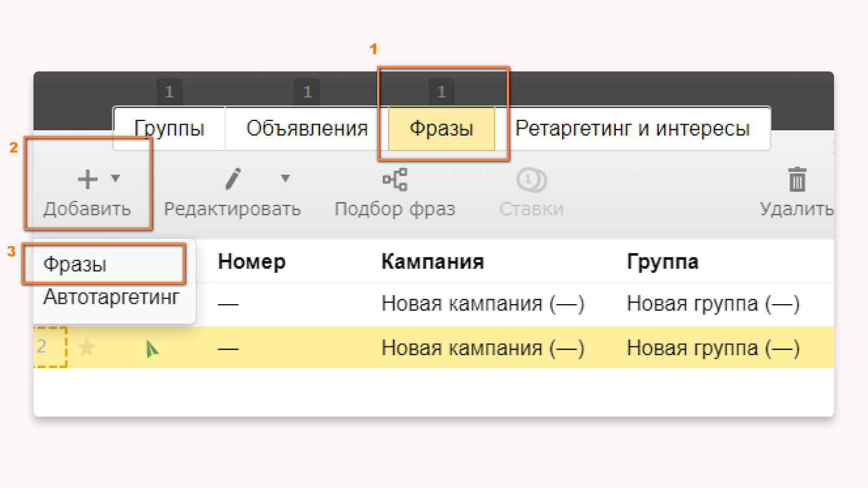Choose Автотаргетинг from the dropdown menu

pyautogui.click(x=111, y=297)
